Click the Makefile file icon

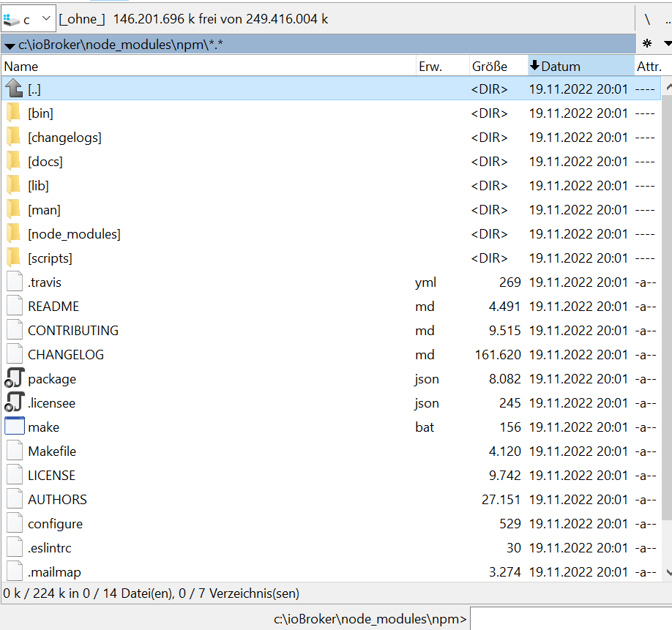(x=15, y=451)
